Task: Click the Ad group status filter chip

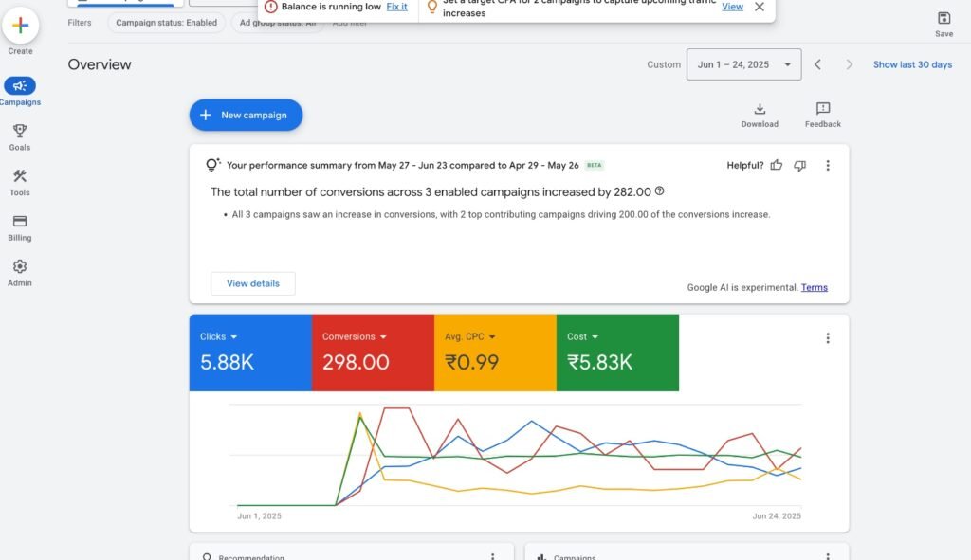Action: [278, 24]
